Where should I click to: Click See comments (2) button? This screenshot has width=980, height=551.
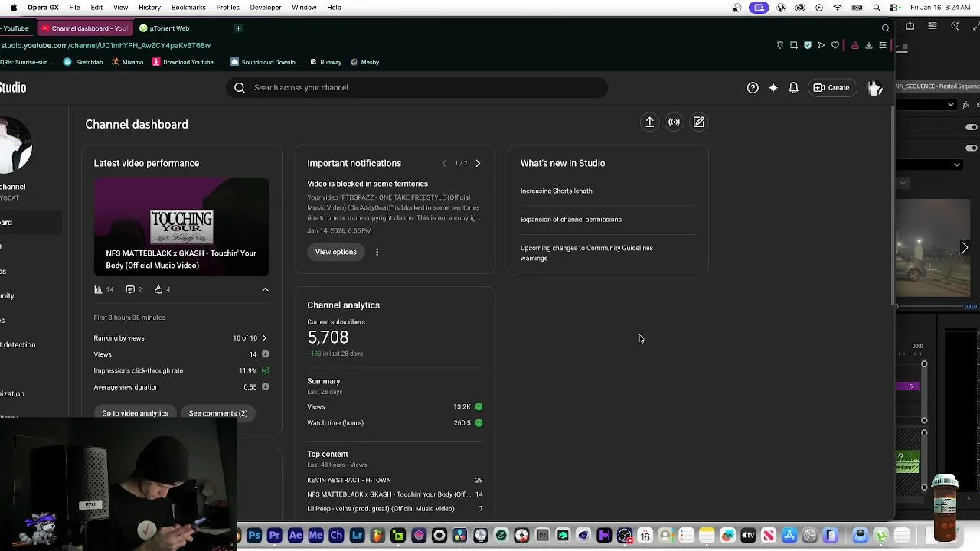218,413
